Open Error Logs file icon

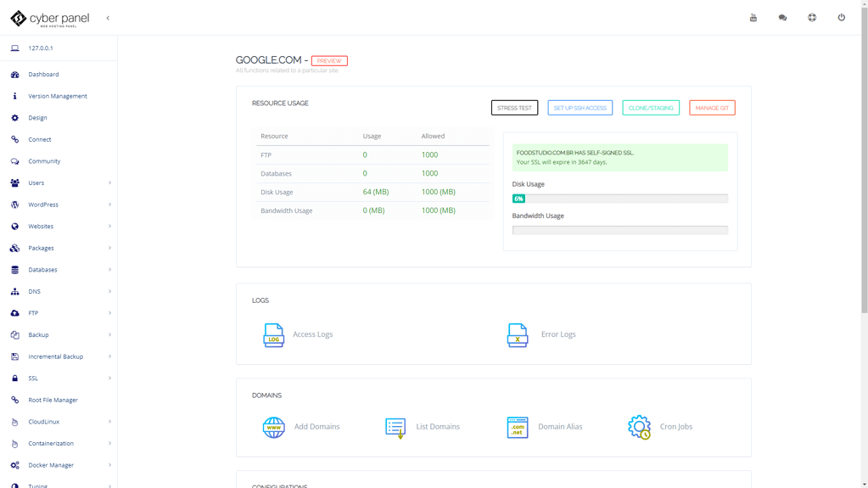tap(518, 335)
